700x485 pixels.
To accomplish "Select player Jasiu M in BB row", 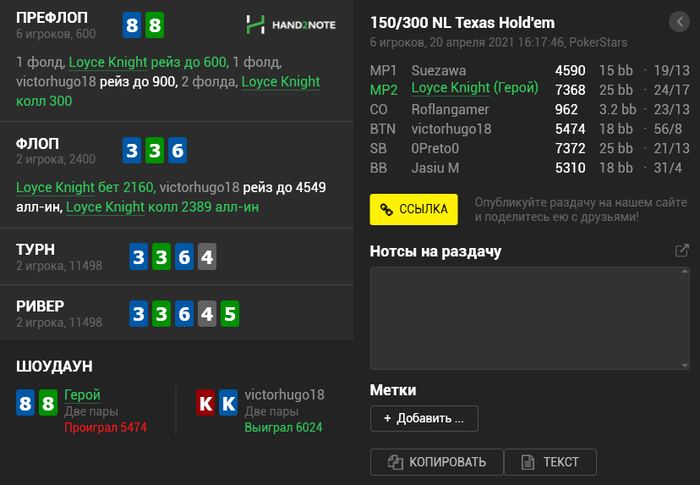I will 435,168.
